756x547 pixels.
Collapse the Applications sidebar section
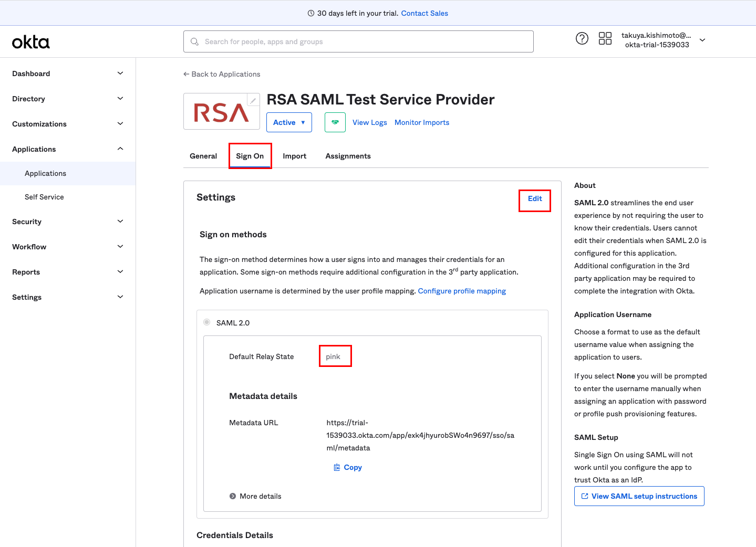pyautogui.click(x=120, y=149)
